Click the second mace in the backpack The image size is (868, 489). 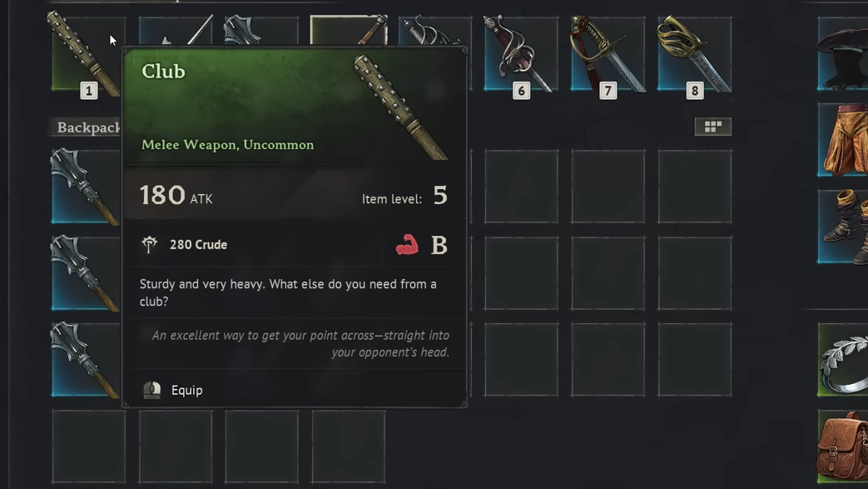[86, 272]
